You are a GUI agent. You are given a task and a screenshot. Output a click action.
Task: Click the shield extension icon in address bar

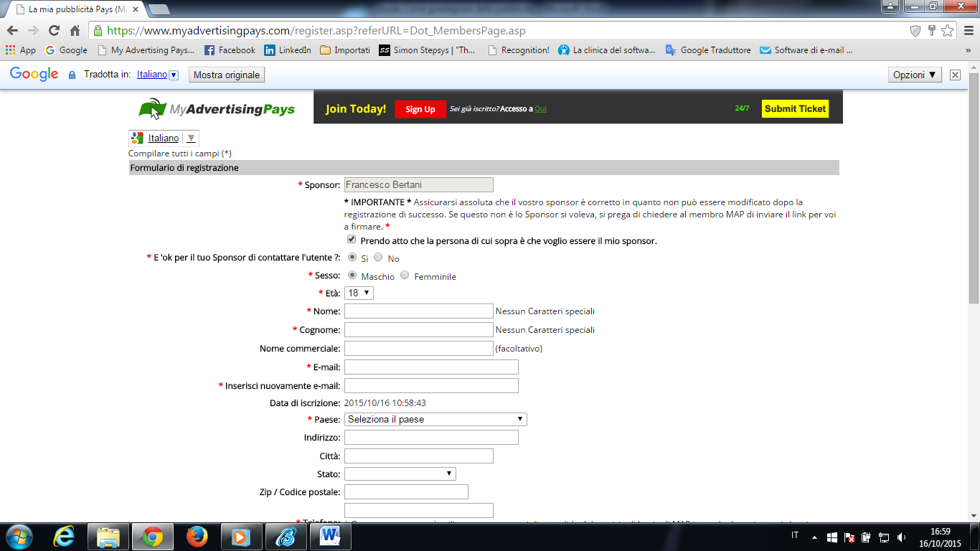tap(915, 31)
